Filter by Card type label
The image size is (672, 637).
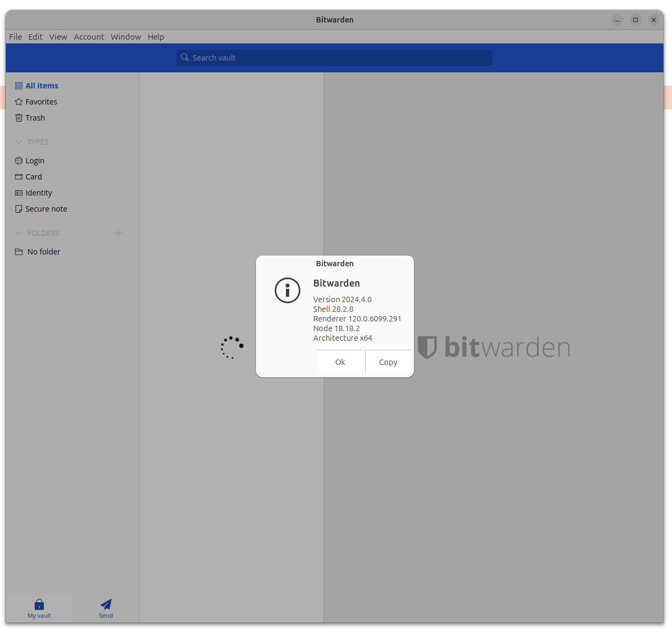coord(34,177)
